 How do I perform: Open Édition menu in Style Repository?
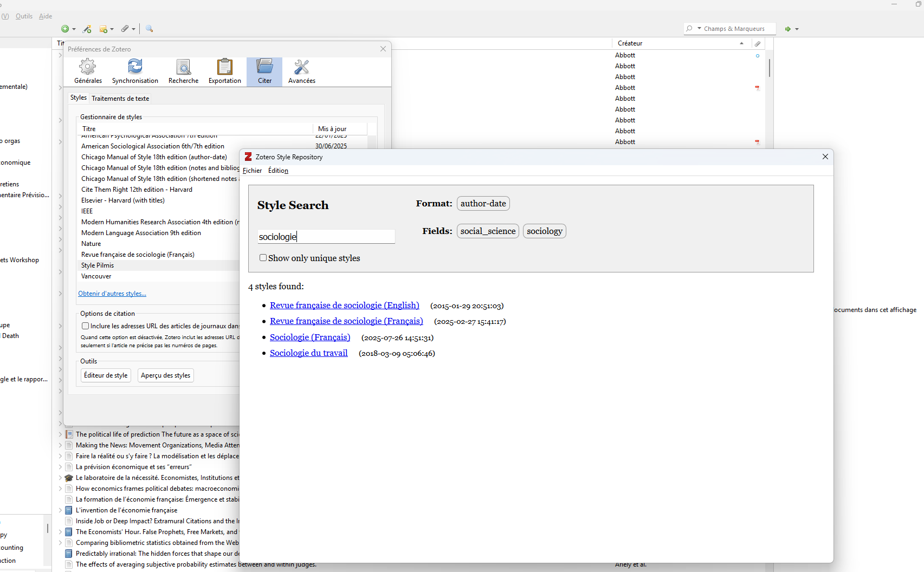tap(278, 171)
